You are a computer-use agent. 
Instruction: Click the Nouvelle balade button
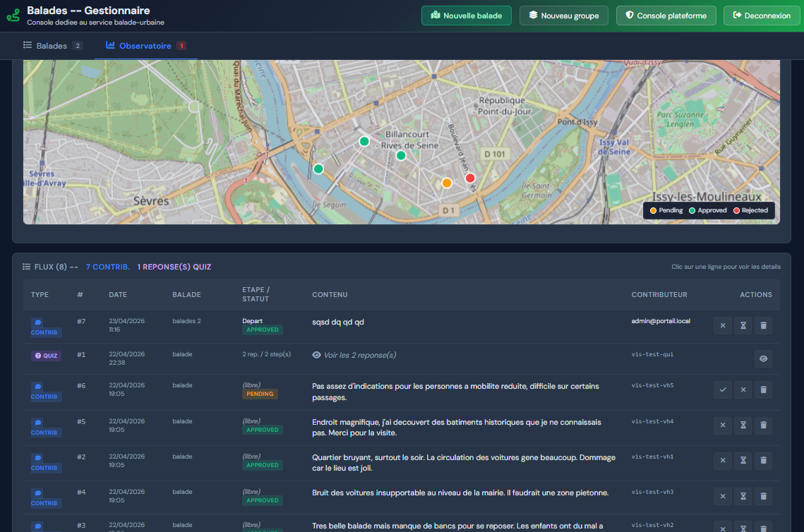click(467, 16)
